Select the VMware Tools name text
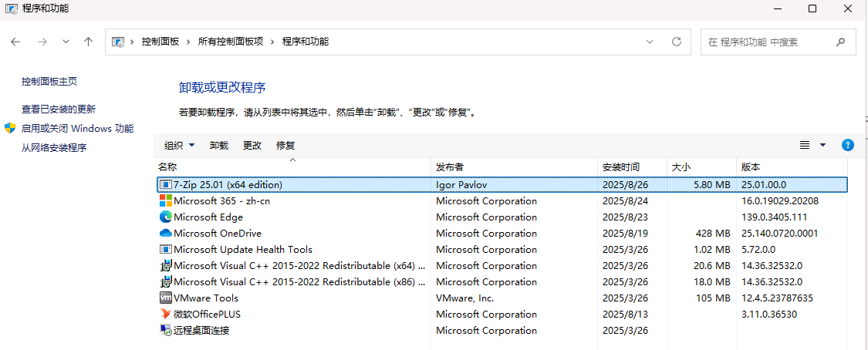The image size is (868, 350). pos(206,298)
